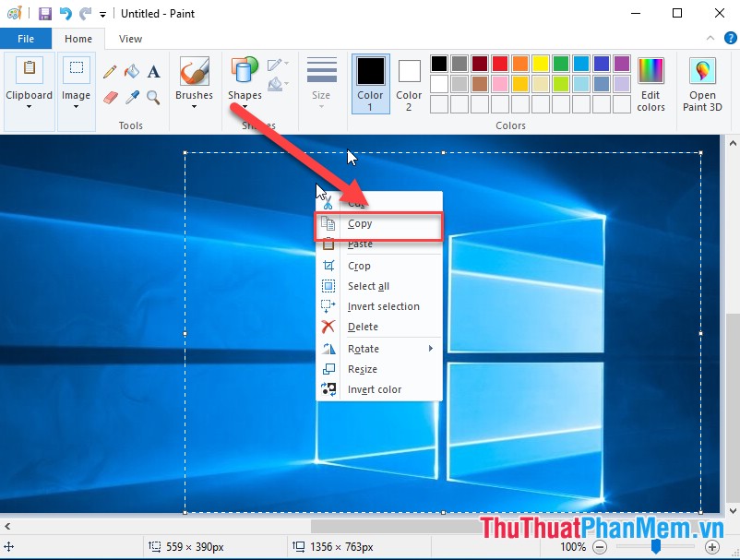740x560 pixels.
Task: Select the Pencil tool
Action: click(x=110, y=71)
